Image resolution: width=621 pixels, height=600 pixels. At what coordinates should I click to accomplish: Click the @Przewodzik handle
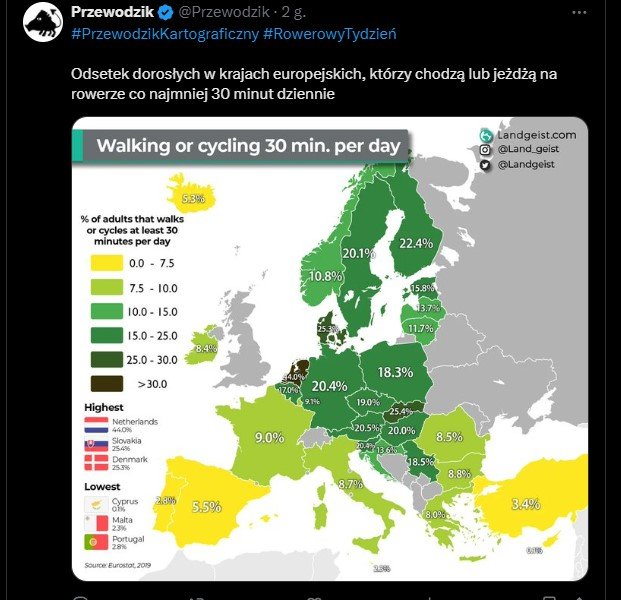pos(224,12)
